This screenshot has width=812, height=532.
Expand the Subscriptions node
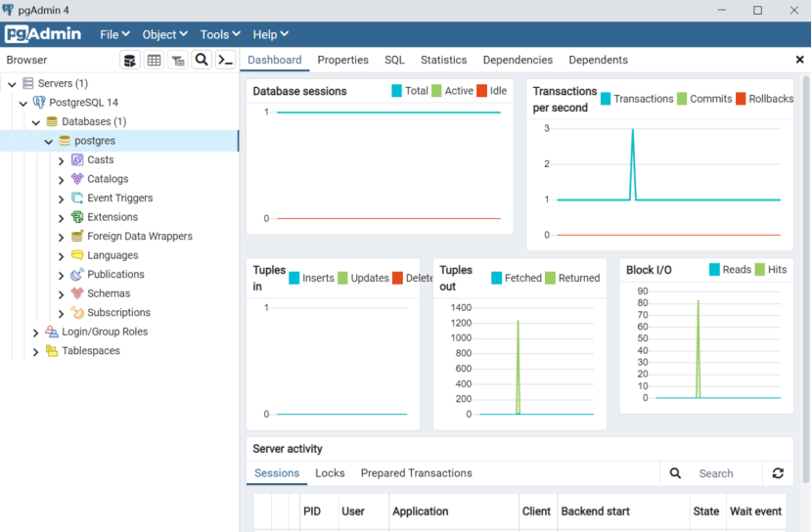point(61,314)
